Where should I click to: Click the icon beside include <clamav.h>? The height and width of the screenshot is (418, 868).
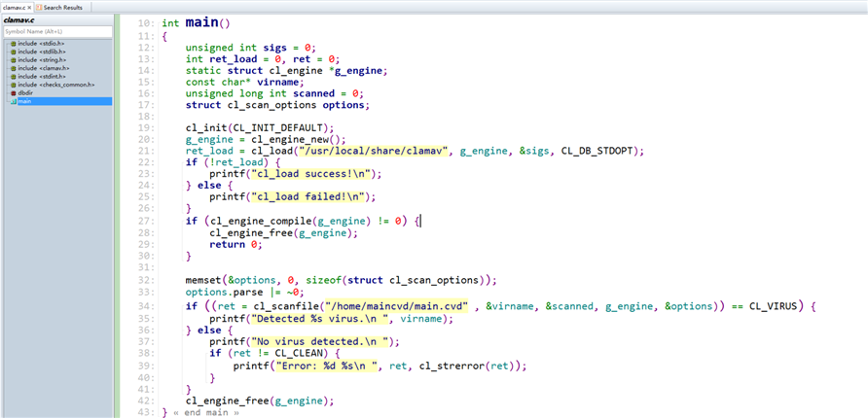pyautogui.click(x=14, y=68)
